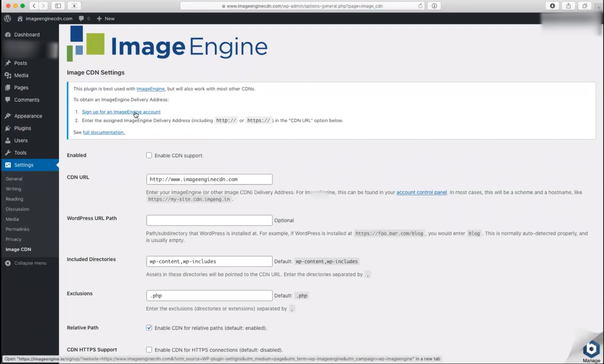Go forward with the Safari forward arrow

tap(43, 6)
